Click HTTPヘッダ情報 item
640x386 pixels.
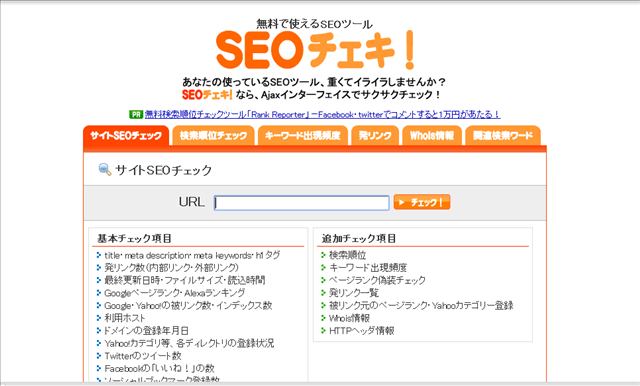362,331
